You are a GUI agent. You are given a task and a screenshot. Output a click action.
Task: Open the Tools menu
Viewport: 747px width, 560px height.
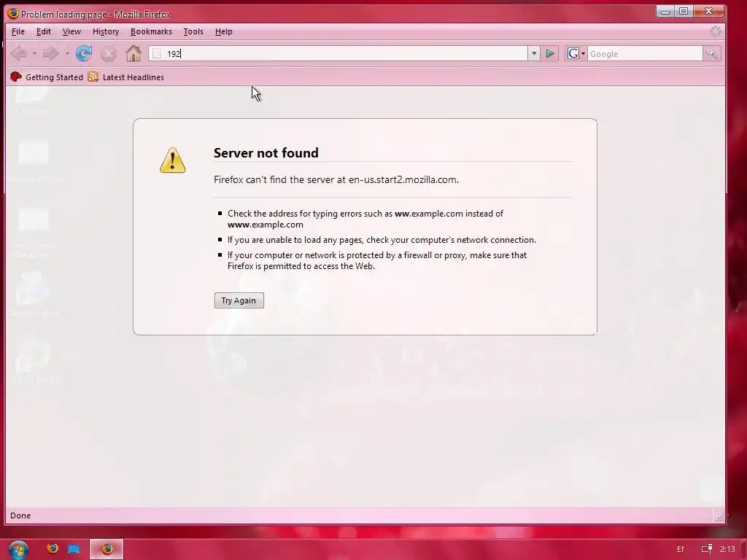pos(193,31)
